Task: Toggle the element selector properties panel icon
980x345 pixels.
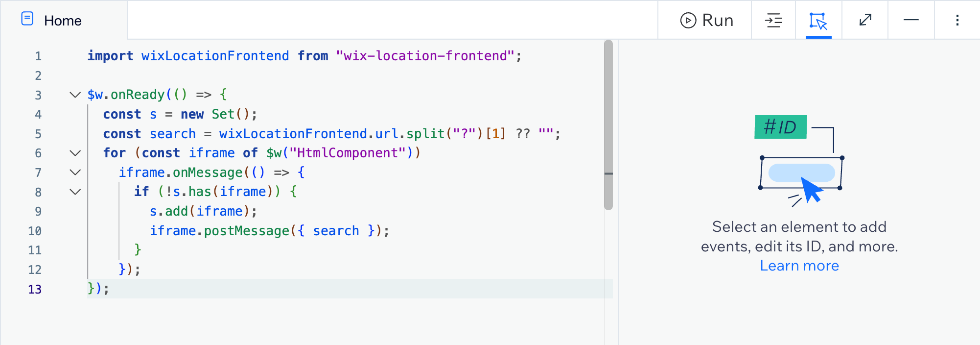Action: 818,21
